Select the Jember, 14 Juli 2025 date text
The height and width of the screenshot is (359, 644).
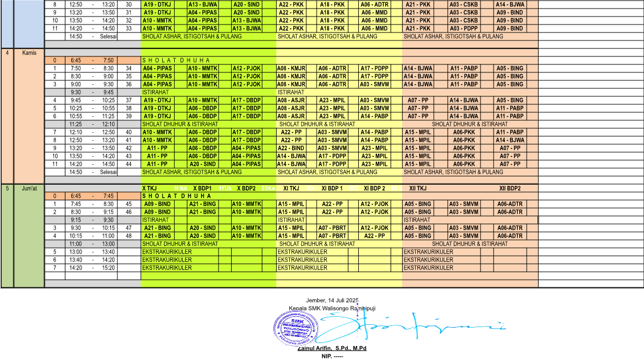(x=333, y=300)
